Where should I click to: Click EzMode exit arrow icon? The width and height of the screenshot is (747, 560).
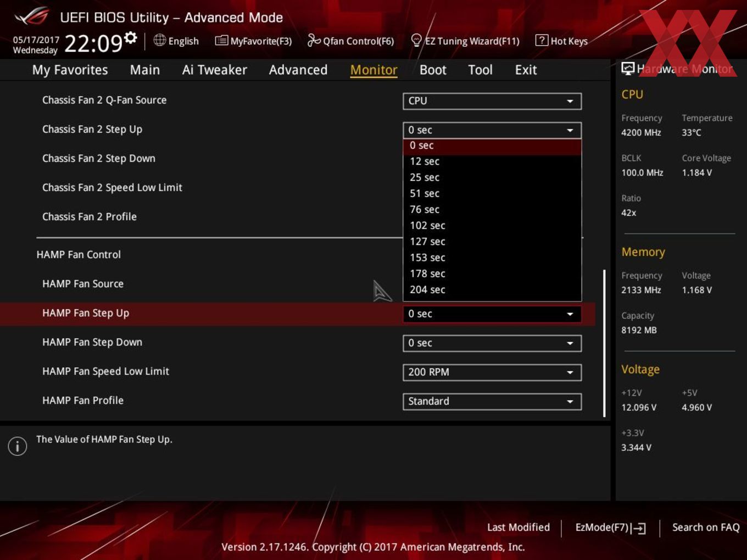[638, 528]
